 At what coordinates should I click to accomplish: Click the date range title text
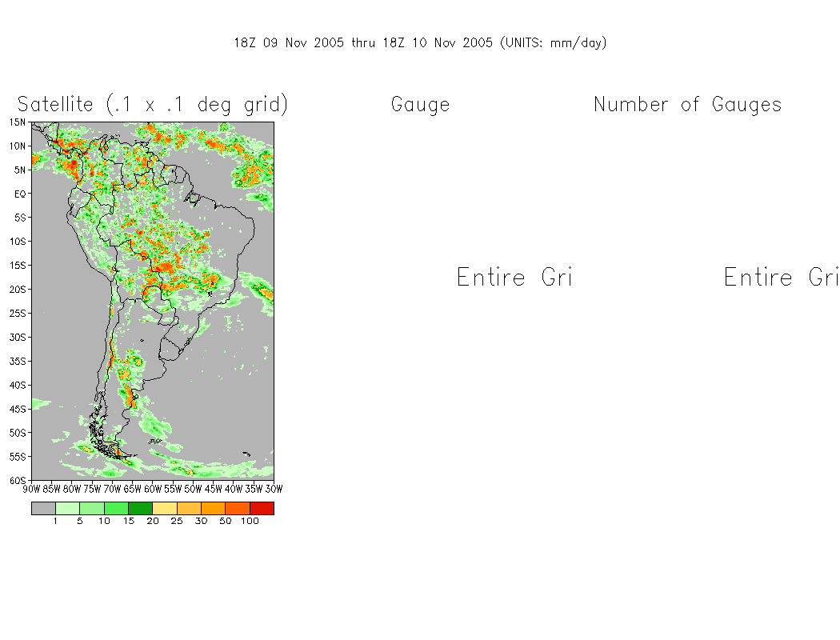coord(420,43)
